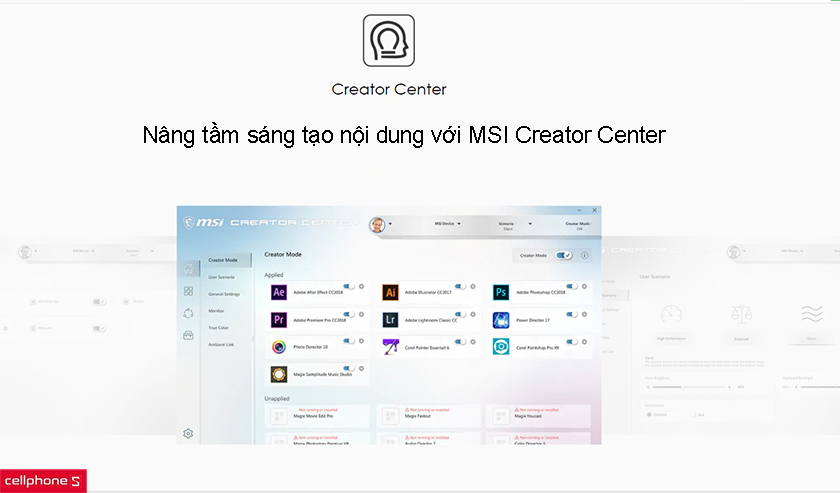Click the Adobe Illustrator Ai icon

click(x=390, y=292)
